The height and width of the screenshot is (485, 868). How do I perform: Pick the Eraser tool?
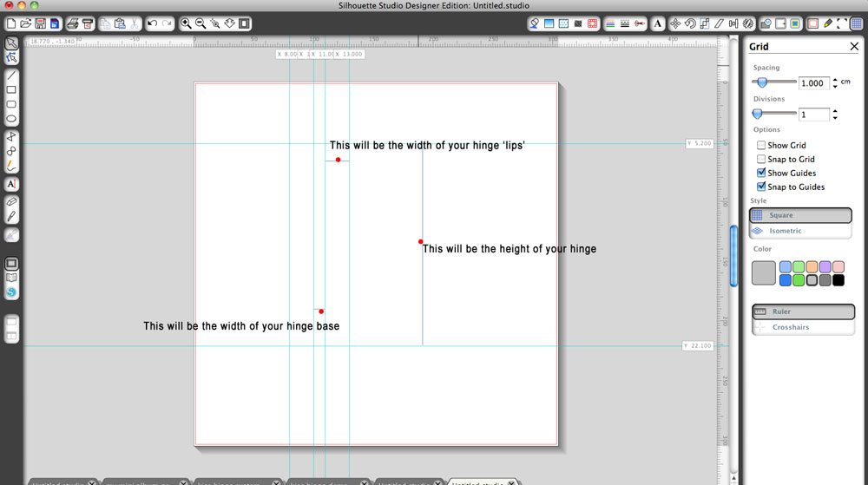[12, 201]
